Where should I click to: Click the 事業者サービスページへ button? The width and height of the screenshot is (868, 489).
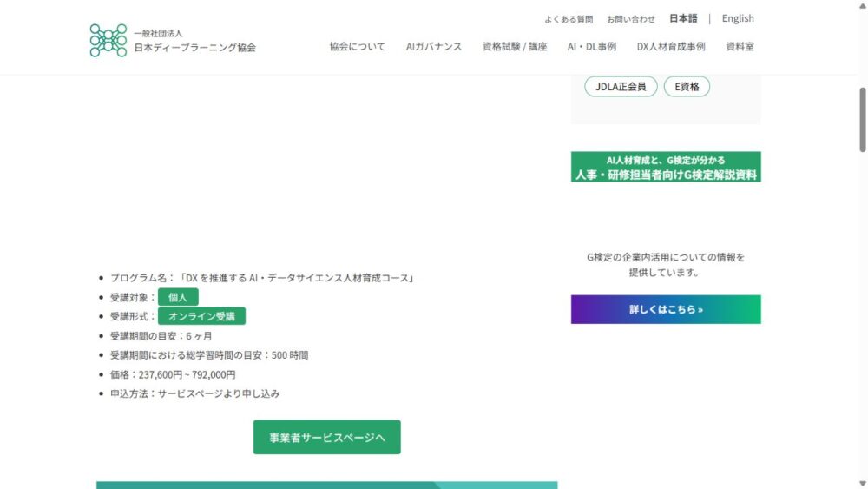(326, 437)
